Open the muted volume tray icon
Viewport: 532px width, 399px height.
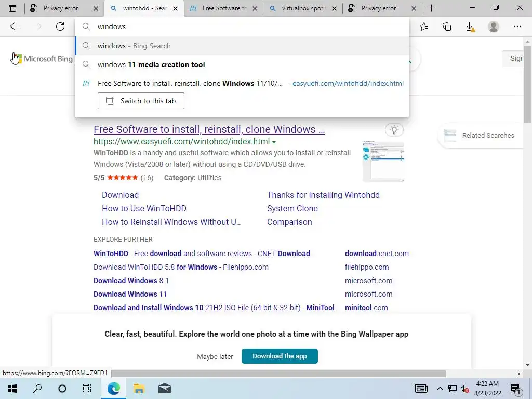pos(464,389)
